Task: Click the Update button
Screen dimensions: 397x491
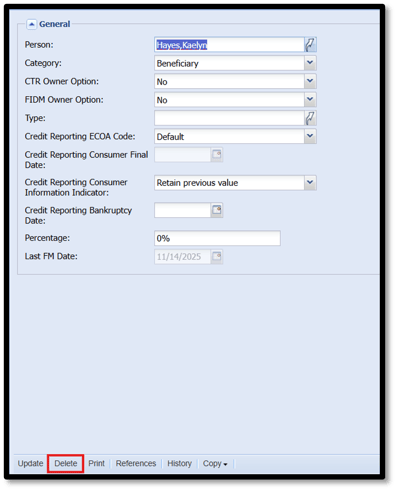Action: 30,464
